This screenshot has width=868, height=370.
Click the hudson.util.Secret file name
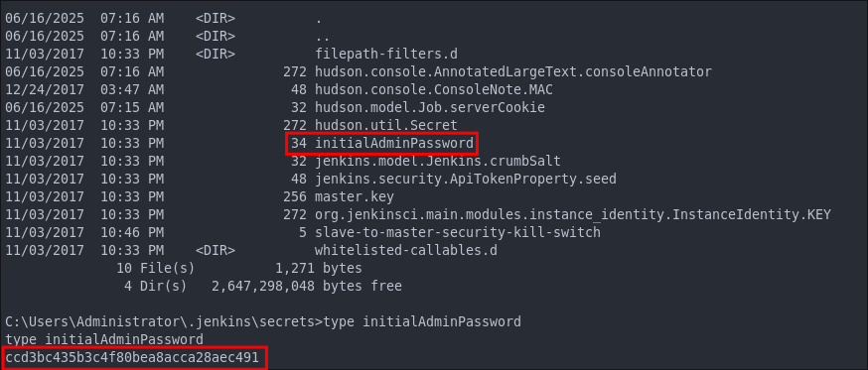point(386,126)
